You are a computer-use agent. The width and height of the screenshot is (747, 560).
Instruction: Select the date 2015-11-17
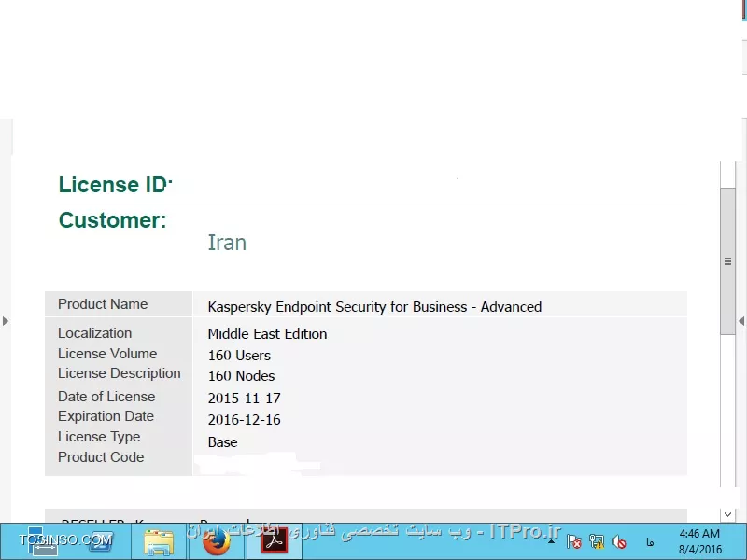tap(245, 399)
